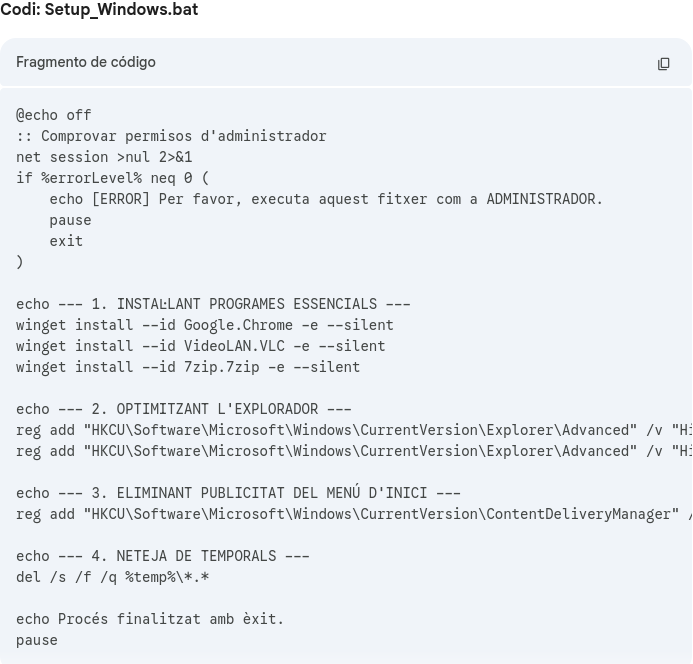
Task: Click the '[ERROR] Per favor' echo line
Action: click(326, 199)
